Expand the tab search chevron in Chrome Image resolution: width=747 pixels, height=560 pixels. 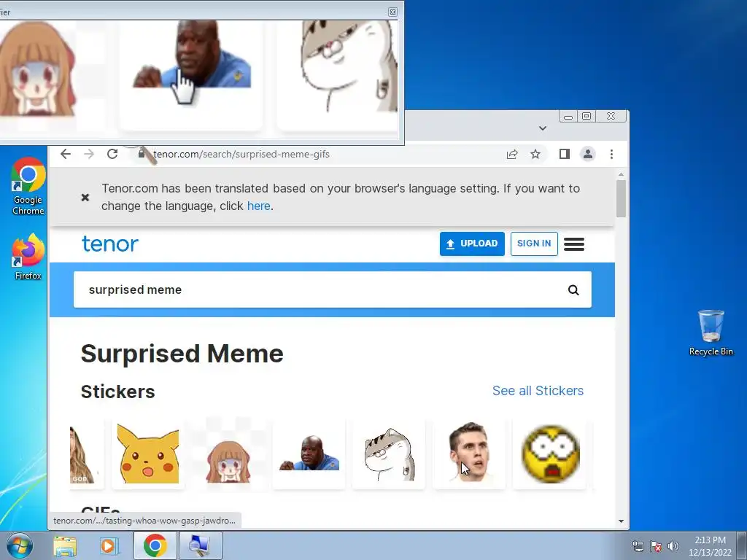(543, 128)
